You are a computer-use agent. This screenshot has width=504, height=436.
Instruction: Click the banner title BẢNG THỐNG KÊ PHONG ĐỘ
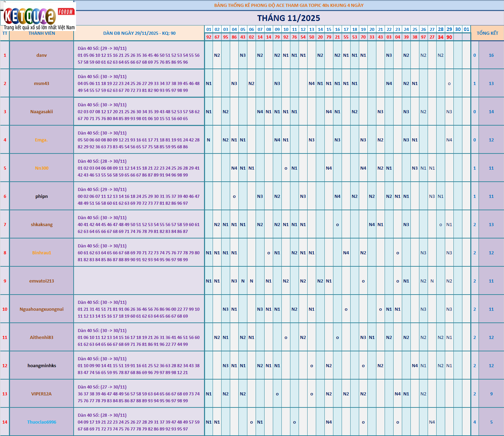tap(289, 5)
